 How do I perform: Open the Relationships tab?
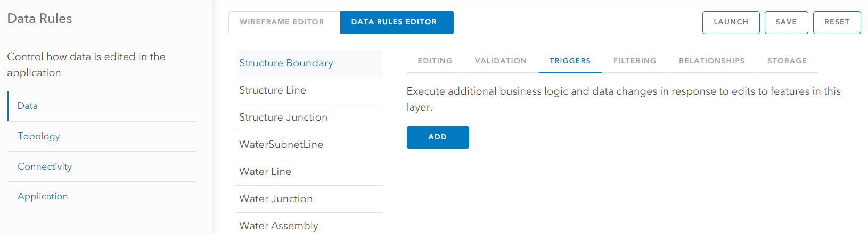click(x=712, y=61)
